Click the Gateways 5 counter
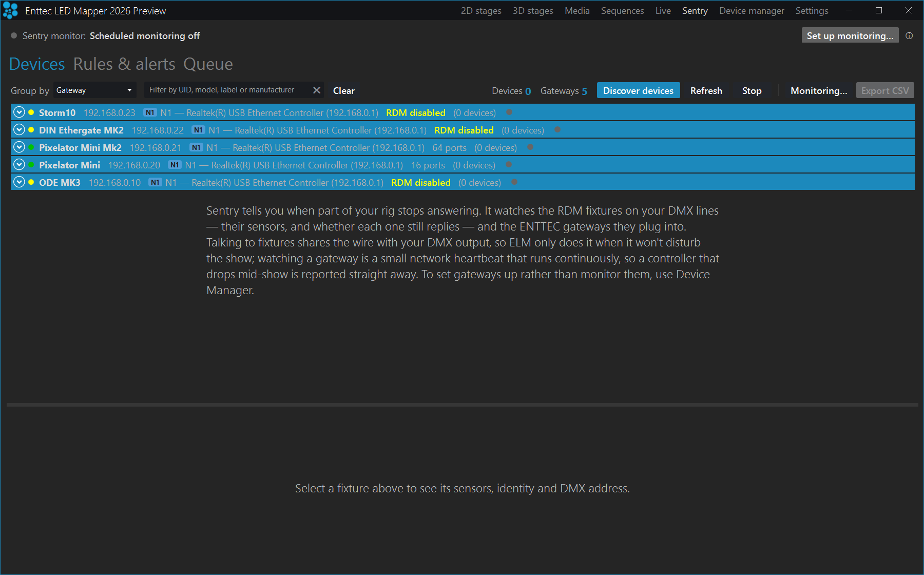Viewport: 924px width, 575px height. click(x=564, y=91)
